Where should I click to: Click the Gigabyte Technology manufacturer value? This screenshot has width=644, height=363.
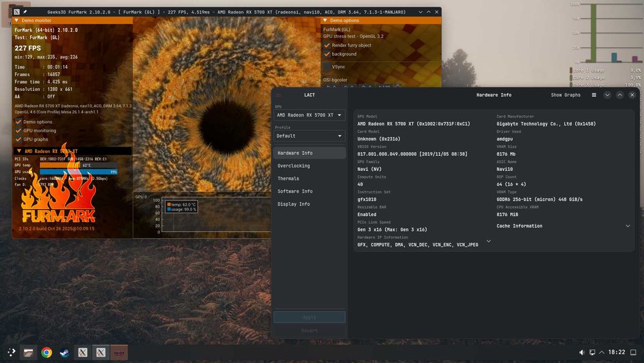click(x=546, y=124)
